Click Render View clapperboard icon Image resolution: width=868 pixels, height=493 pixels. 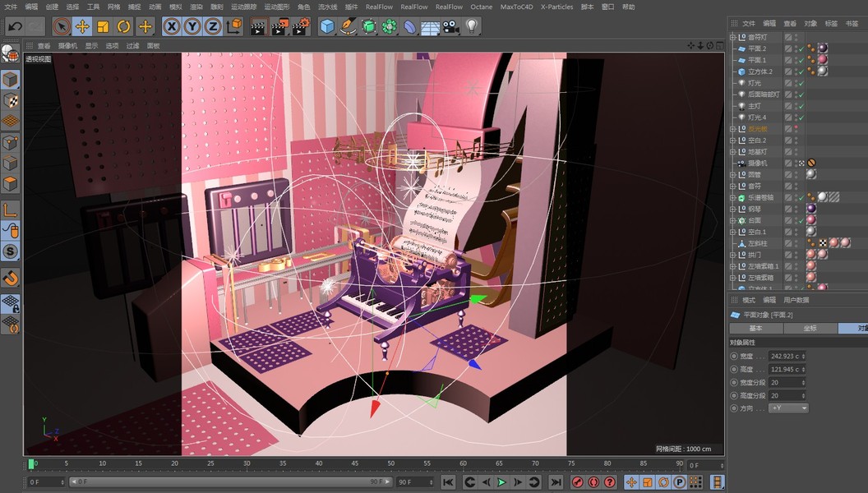pyautogui.click(x=259, y=26)
